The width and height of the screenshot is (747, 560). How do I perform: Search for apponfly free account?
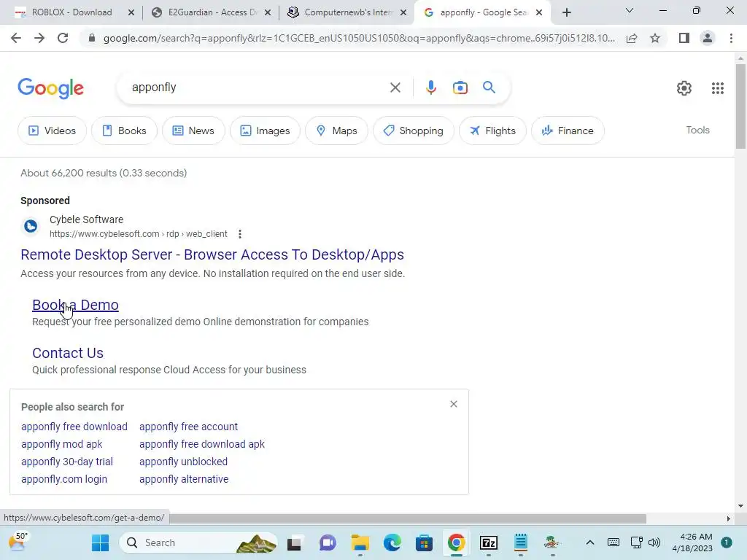coord(188,427)
